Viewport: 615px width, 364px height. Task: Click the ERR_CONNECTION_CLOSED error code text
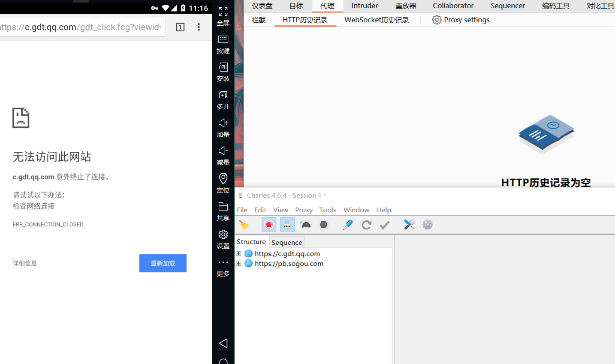[x=48, y=225]
